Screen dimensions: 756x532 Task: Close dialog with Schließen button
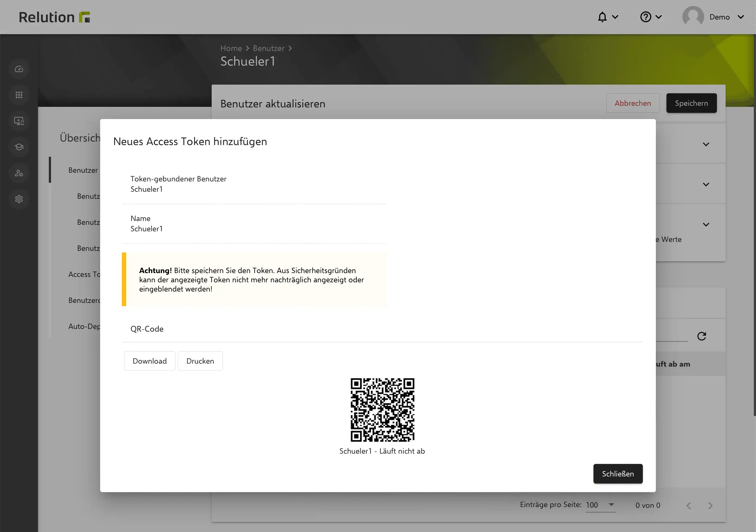pos(618,474)
